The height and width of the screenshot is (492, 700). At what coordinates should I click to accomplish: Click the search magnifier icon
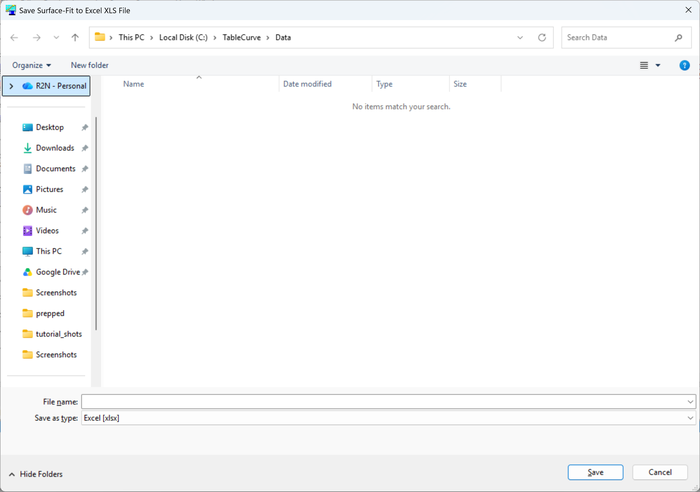point(679,38)
